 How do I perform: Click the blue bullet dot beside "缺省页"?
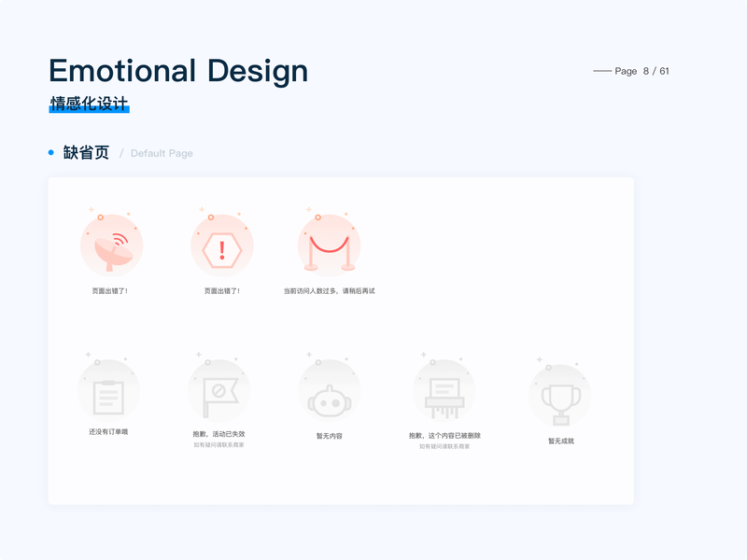pos(51,152)
